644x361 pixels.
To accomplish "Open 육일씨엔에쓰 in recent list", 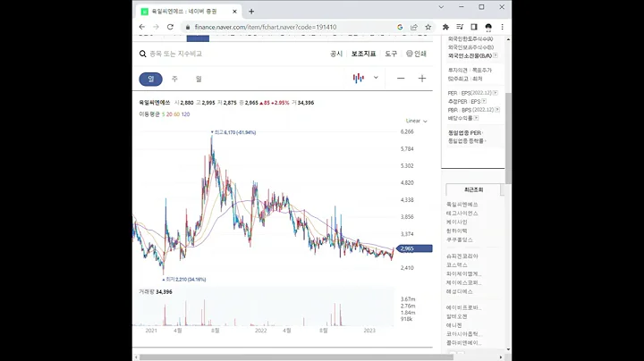I will [x=462, y=205].
